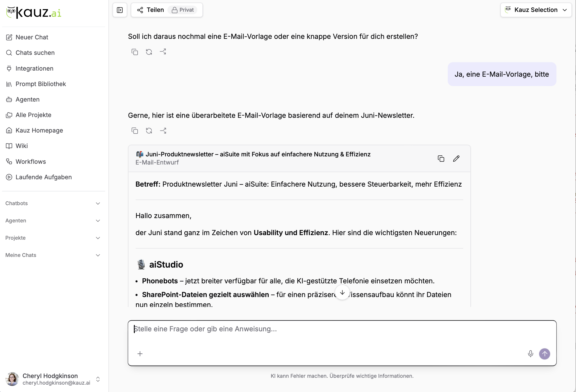This screenshot has width=576, height=392.
Task: Click the kauz.ai logo
Action: pos(34,12)
